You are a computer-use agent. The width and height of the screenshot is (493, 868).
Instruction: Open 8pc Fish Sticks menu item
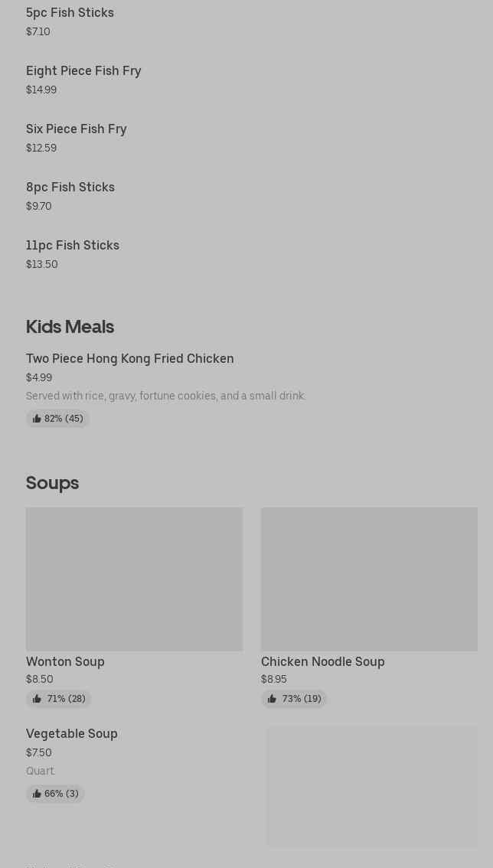point(70,188)
